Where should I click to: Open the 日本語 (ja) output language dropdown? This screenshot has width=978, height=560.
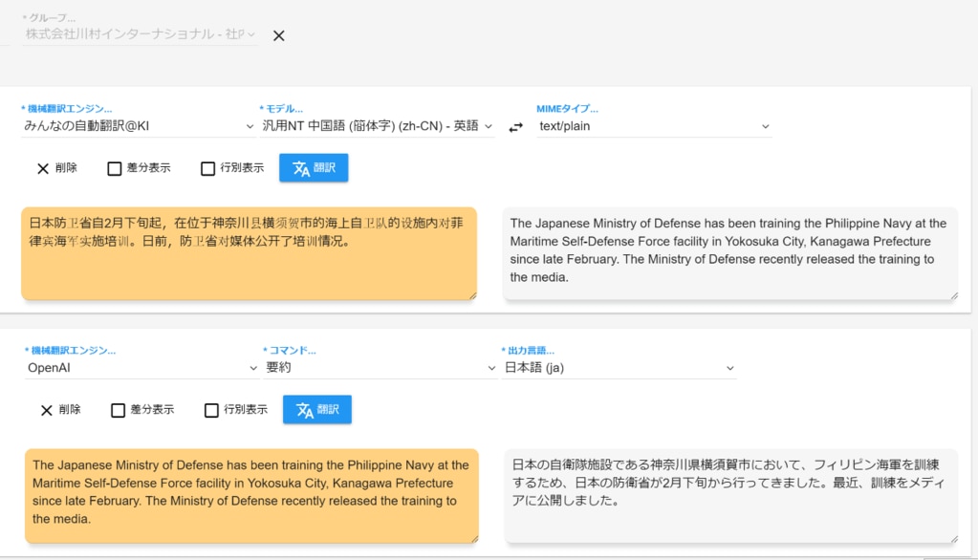(x=619, y=368)
